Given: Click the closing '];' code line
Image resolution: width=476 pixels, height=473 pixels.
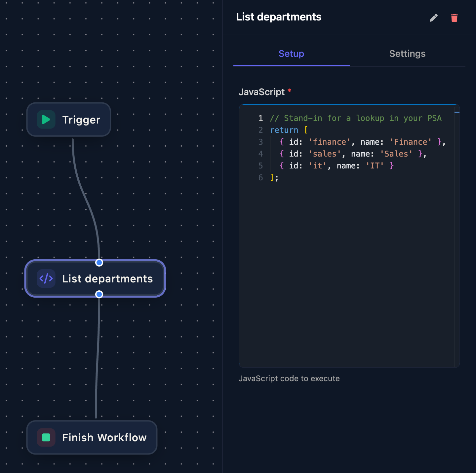Looking at the screenshot, I should tap(274, 178).
